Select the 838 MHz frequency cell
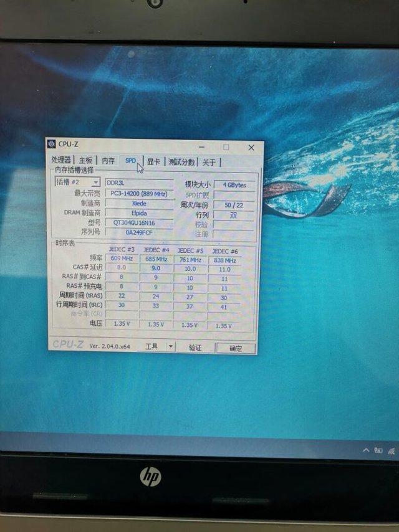 click(224, 260)
